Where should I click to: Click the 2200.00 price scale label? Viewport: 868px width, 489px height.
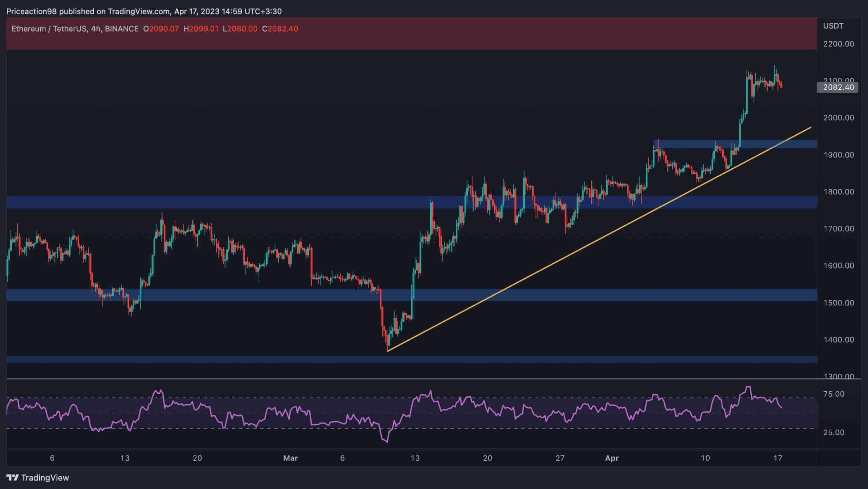pyautogui.click(x=839, y=44)
